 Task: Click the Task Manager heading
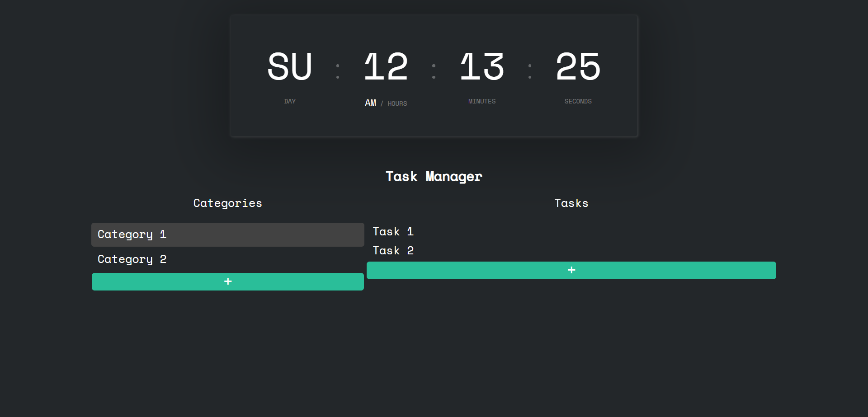[x=434, y=177]
